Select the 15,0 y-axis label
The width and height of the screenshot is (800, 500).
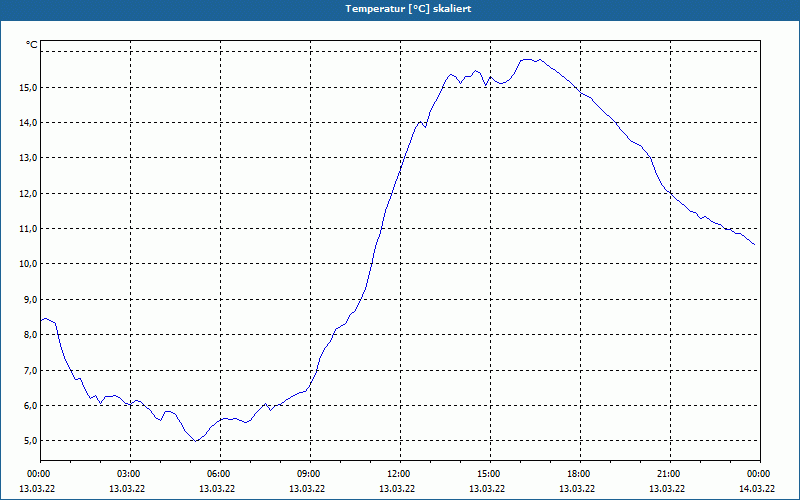[29, 88]
